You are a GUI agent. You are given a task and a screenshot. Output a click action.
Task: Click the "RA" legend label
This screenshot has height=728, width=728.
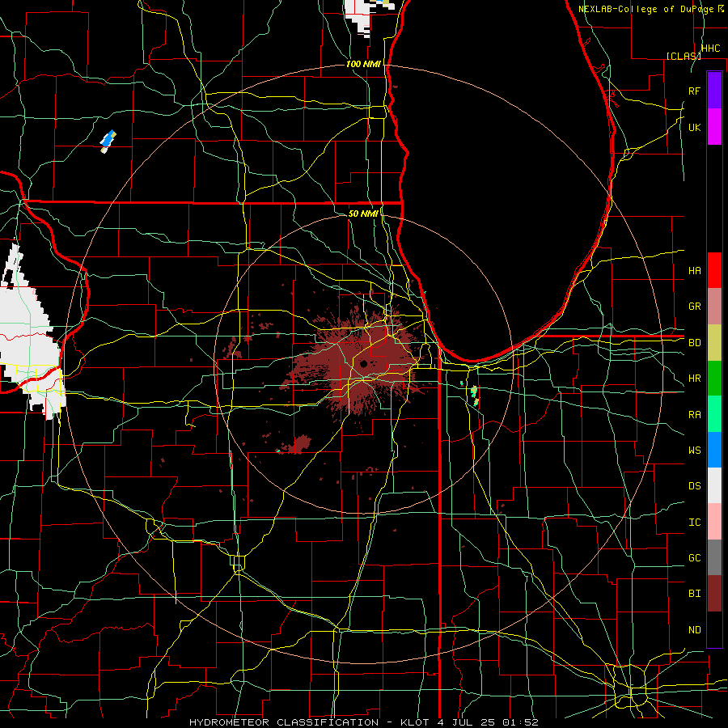[x=695, y=415]
